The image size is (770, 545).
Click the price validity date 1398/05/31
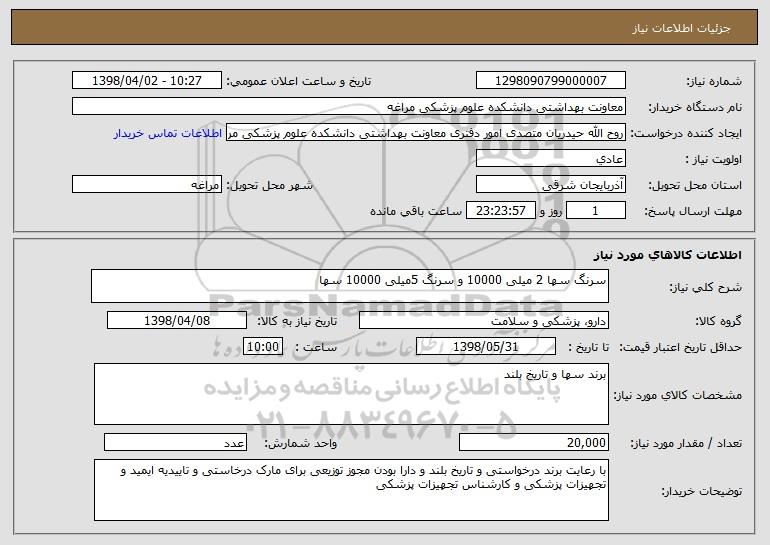pyautogui.click(x=486, y=347)
